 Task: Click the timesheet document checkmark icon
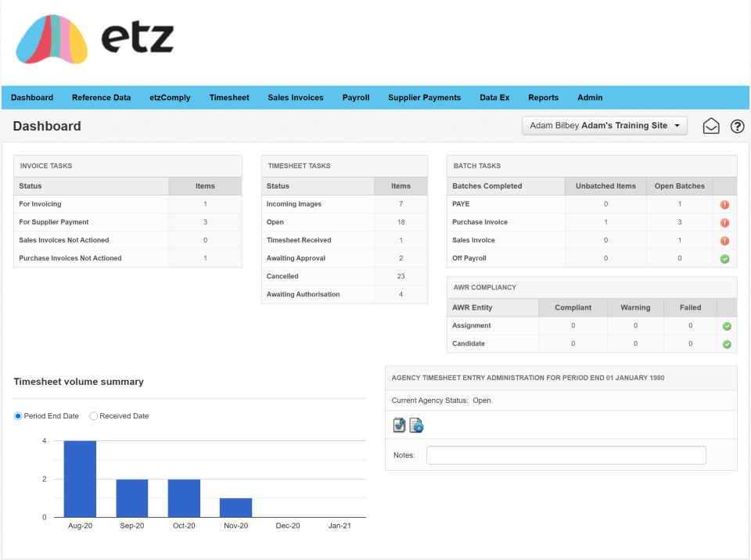pos(399,425)
